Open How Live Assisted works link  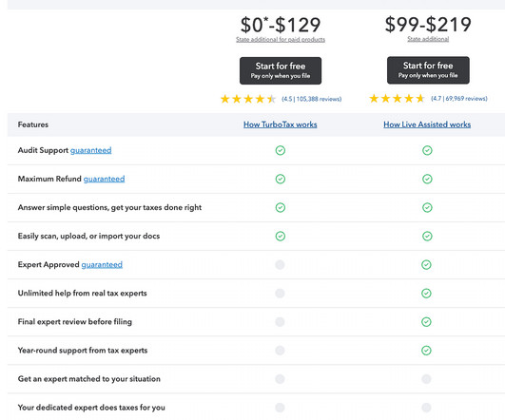427,124
